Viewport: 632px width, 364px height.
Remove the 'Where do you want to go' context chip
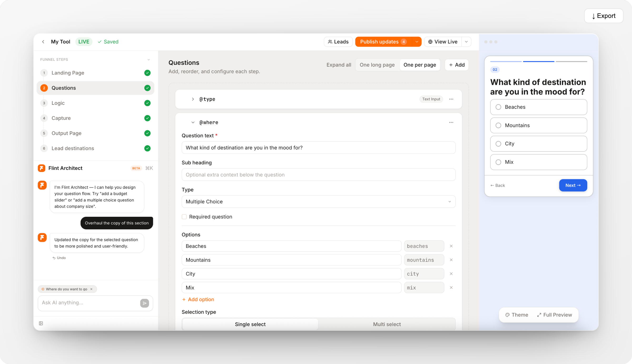coord(91,289)
